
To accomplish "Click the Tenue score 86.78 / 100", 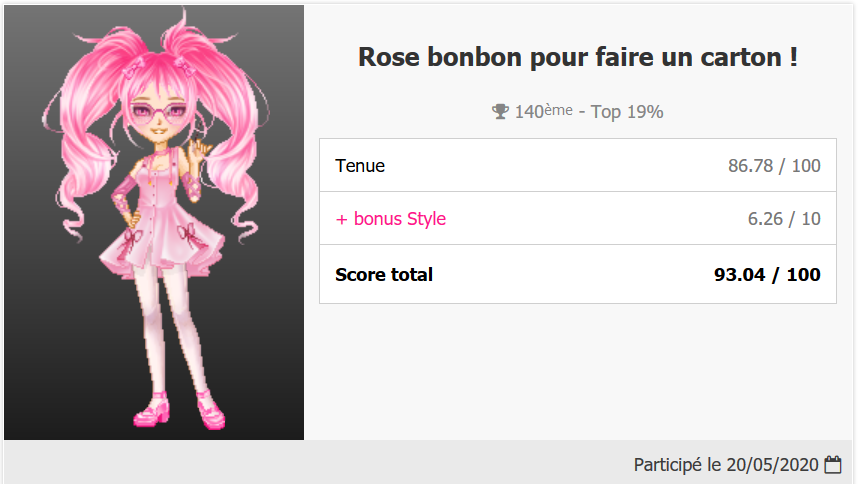I will [774, 166].
